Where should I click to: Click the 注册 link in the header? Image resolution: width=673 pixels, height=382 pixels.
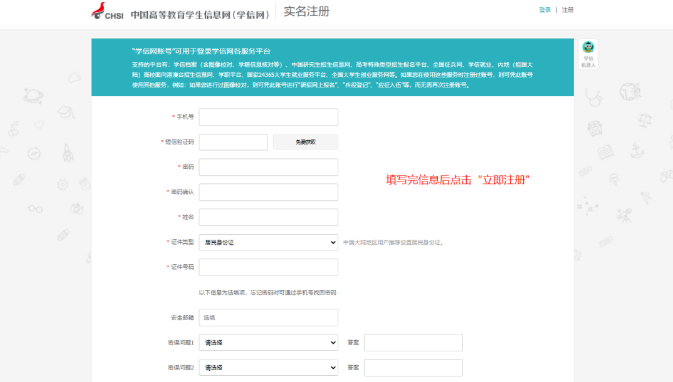click(567, 10)
